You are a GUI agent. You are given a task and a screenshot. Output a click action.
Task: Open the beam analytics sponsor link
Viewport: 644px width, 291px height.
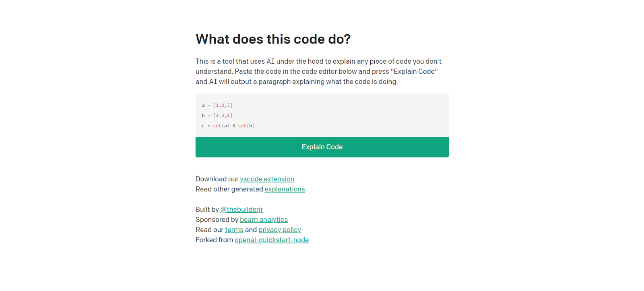(264, 220)
